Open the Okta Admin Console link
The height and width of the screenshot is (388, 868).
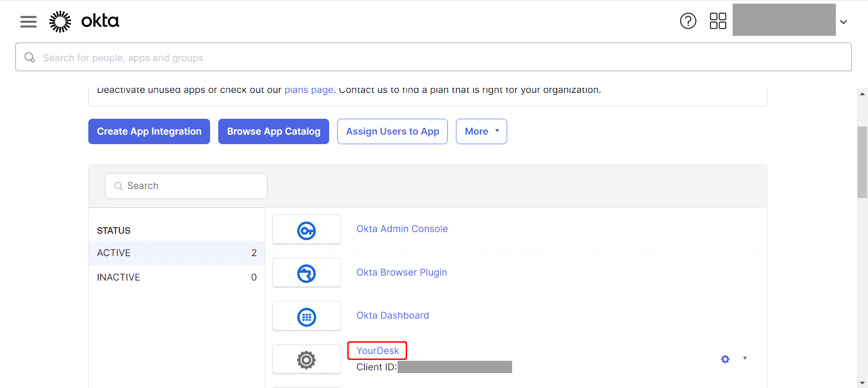click(402, 229)
